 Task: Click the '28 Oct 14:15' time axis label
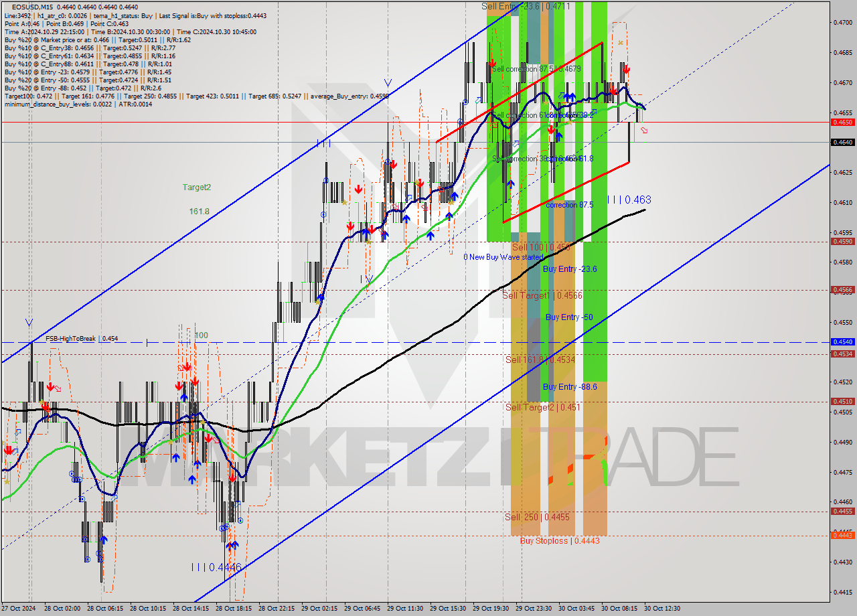click(191, 609)
